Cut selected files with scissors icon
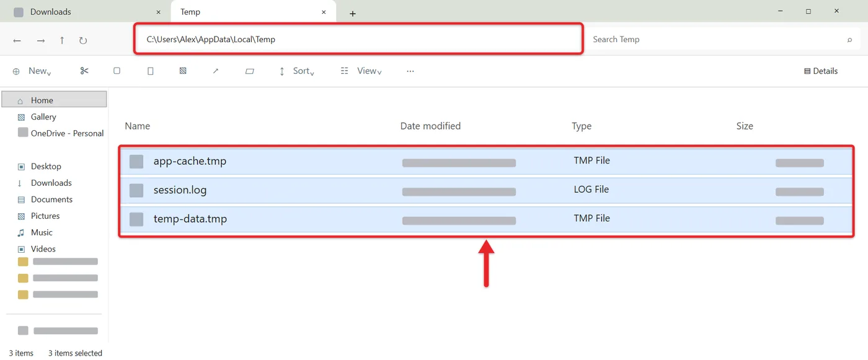The image size is (868, 360). [x=84, y=71]
